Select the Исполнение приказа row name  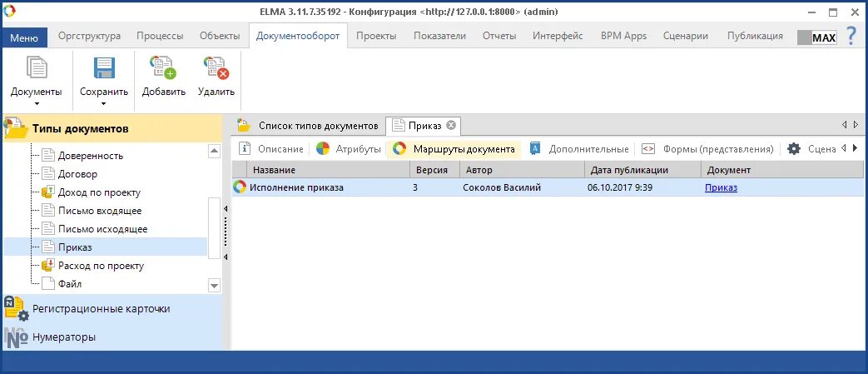296,187
